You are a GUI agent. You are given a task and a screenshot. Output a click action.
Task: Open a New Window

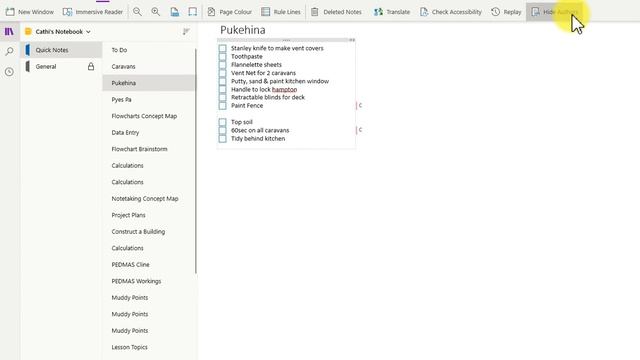29,12
